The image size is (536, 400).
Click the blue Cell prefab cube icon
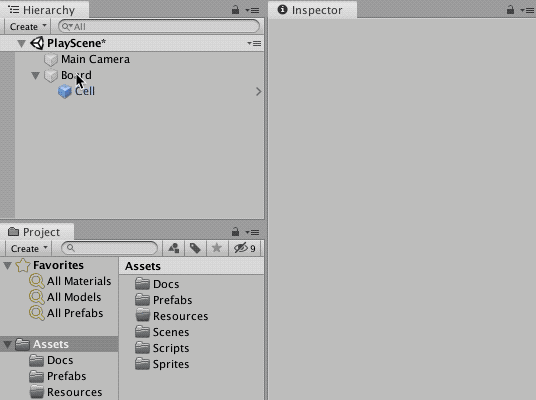pos(65,92)
